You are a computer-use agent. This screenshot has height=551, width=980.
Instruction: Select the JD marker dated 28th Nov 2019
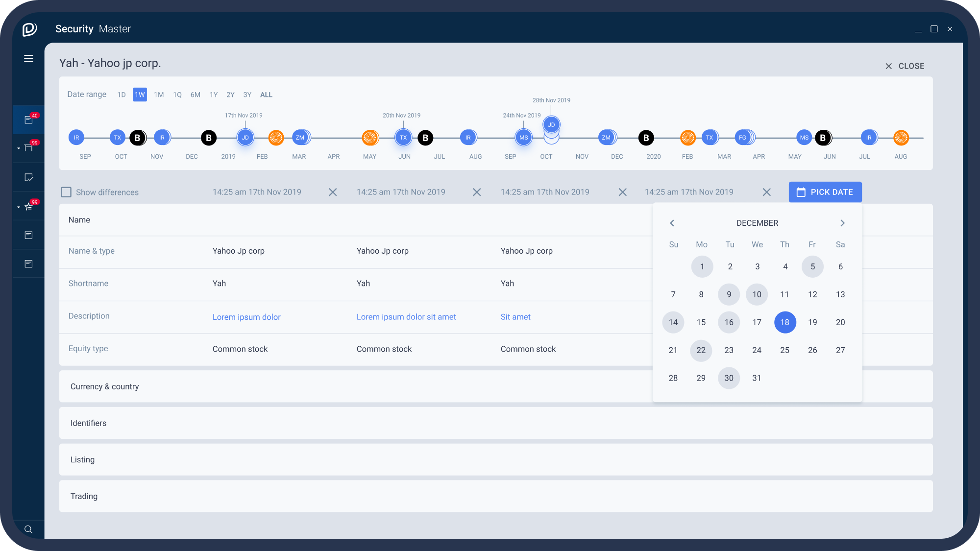(551, 124)
